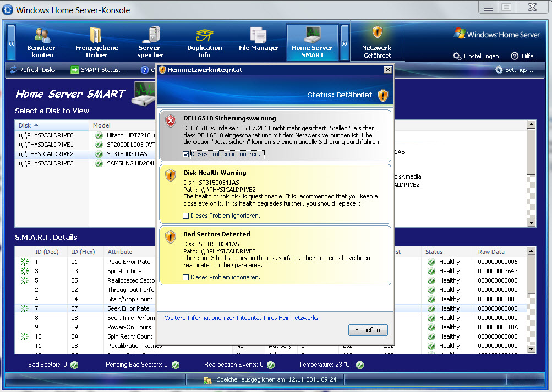The image size is (552, 392).
Task: Open the Serverspeicher tab
Action: pos(150,43)
